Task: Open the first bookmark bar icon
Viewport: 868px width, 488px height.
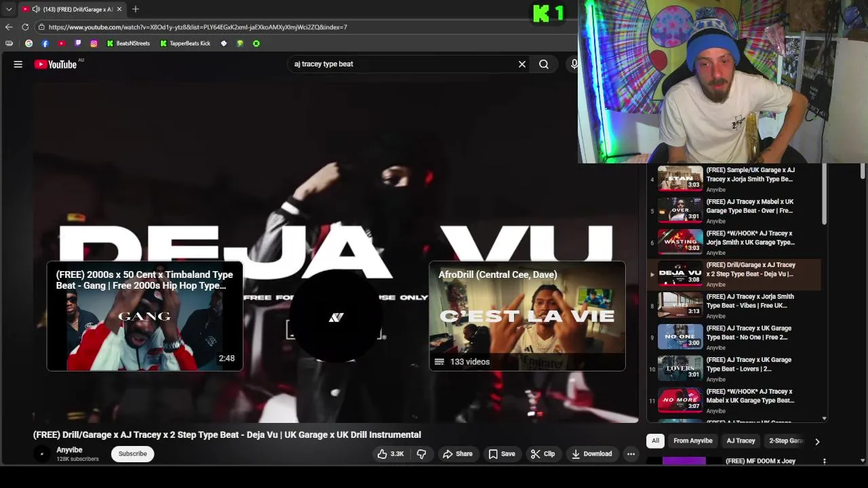Action: tap(8, 43)
